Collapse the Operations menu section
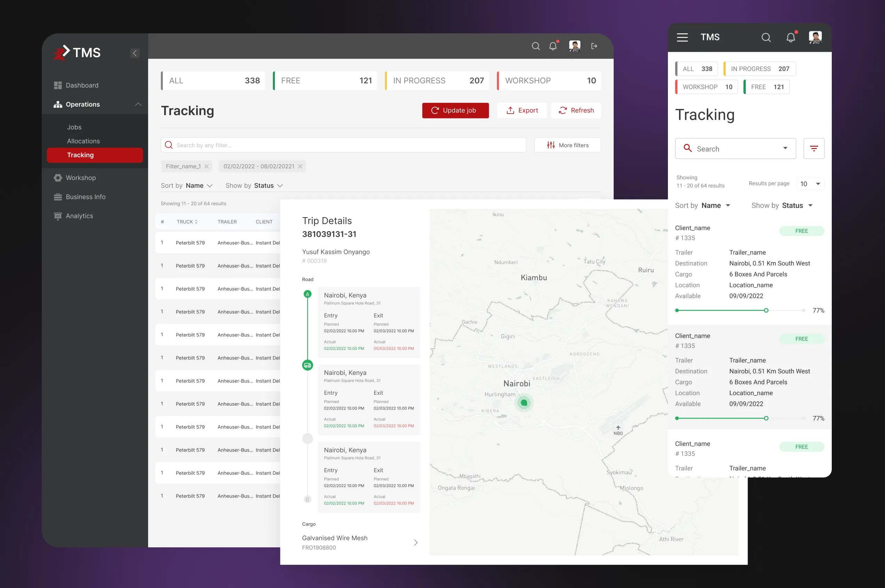Screen dimensions: 885x588 pyautogui.click(x=138, y=104)
